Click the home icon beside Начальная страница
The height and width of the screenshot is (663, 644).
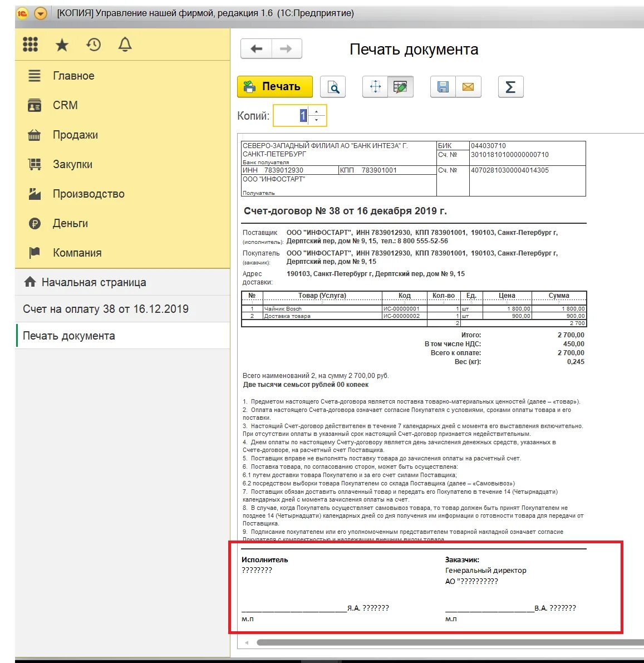(30, 282)
